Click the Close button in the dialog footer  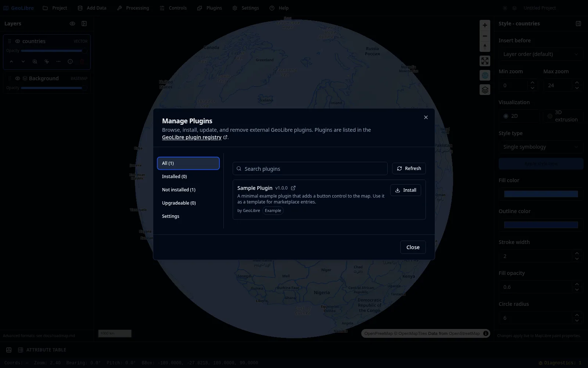coord(413,247)
